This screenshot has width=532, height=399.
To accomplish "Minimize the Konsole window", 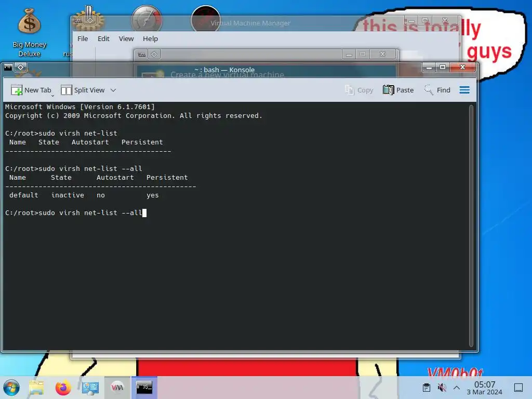I will pos(429,67).
